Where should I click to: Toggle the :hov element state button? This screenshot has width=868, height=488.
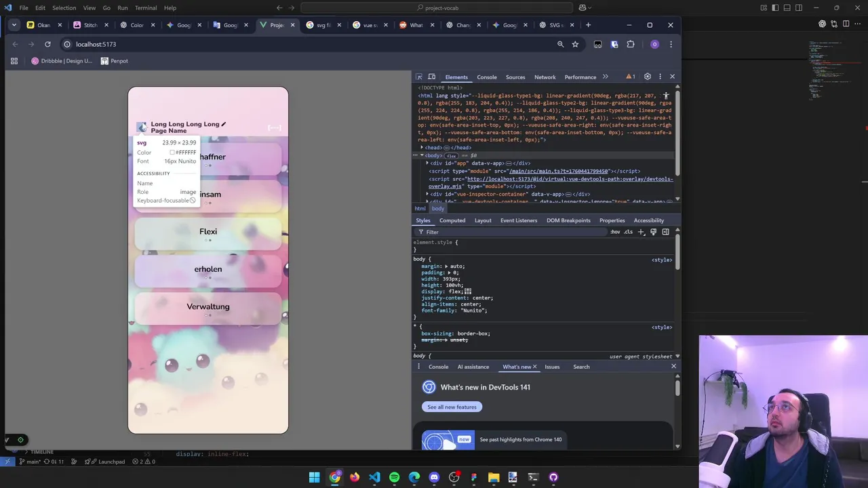[x=615, y=232]
